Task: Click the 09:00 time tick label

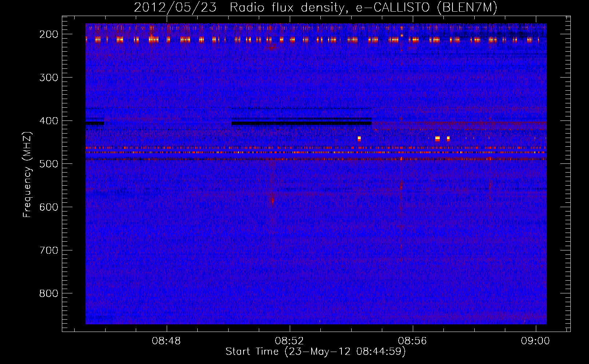Action: 535,341
